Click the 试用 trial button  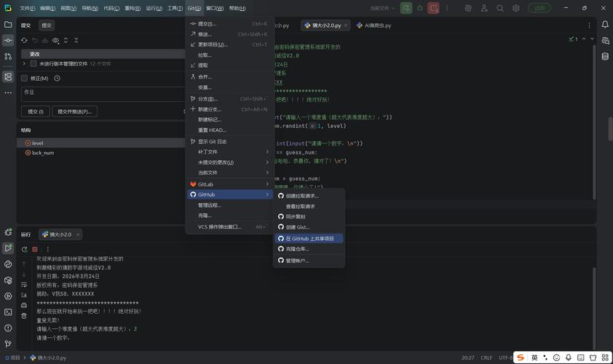[539, 8]
